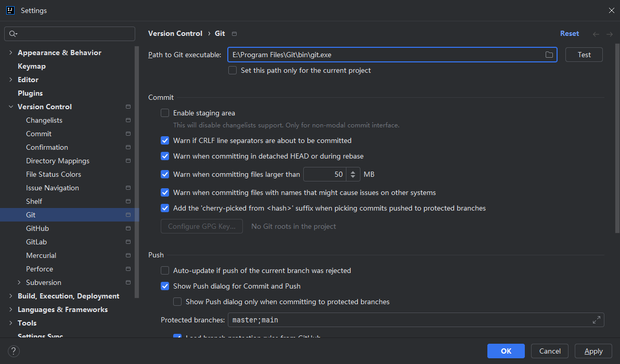Click project-level icon on Perforce row
The height and width of the screenshot is (364, 620).
coord(128,269)
